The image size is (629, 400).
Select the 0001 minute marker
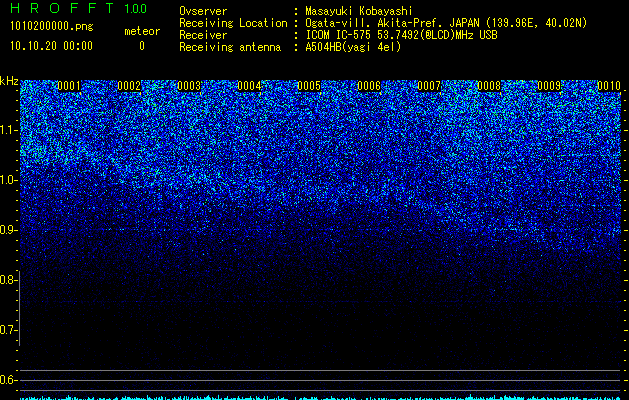tap(69, 86)
